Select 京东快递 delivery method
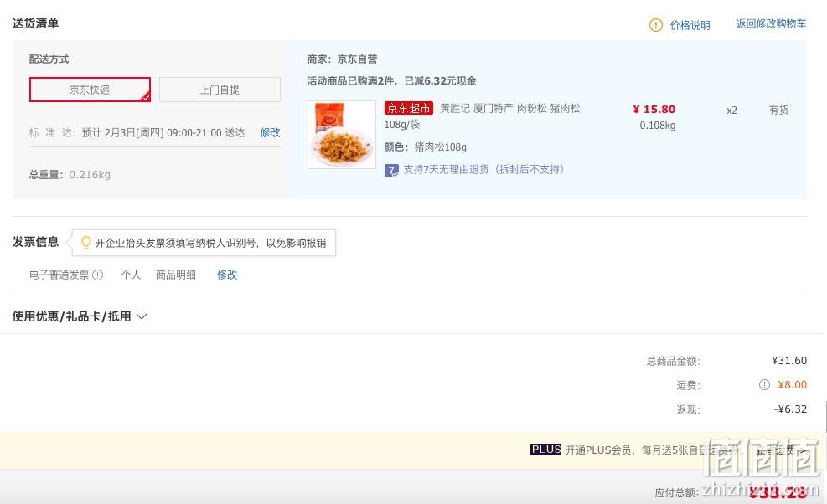827x504 pixels. [x=90, y=90]
